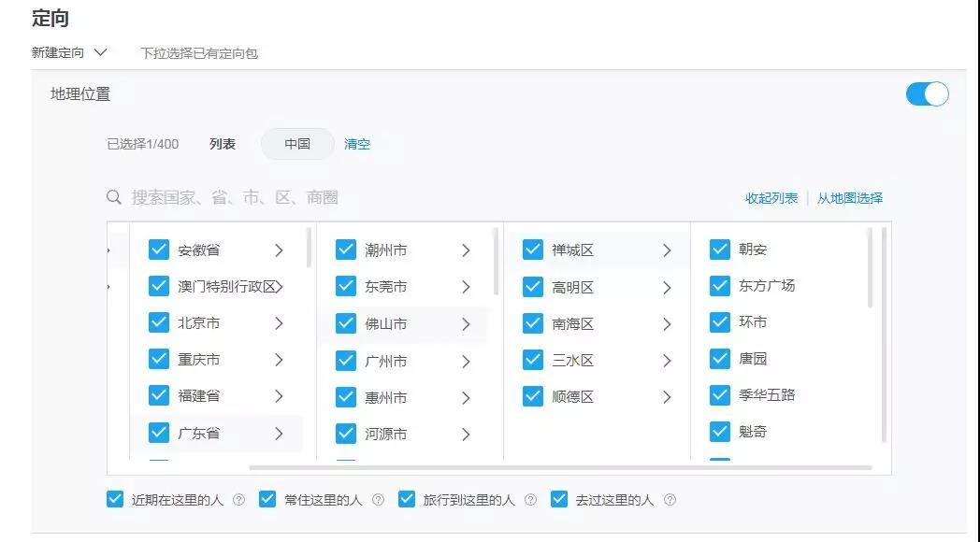Click 收起列表 to collapse list
Image resolution: width=980 pixels, height=542 pixels.
771,198
